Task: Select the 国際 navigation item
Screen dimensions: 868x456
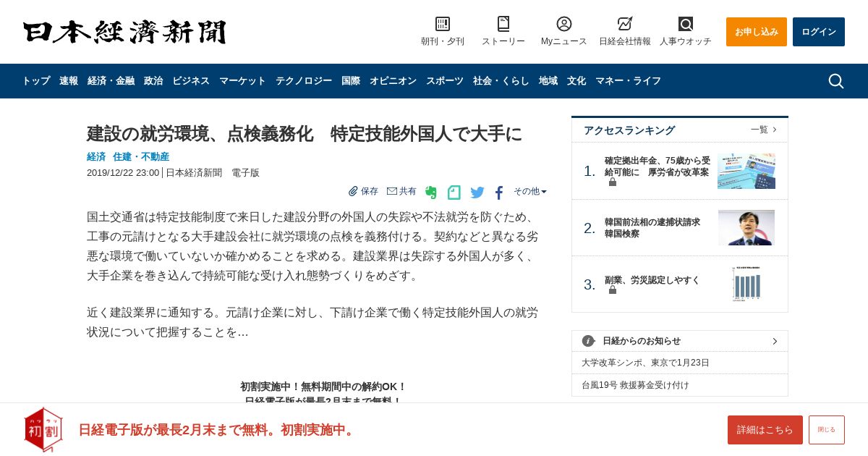Action: tap(351, 81)
